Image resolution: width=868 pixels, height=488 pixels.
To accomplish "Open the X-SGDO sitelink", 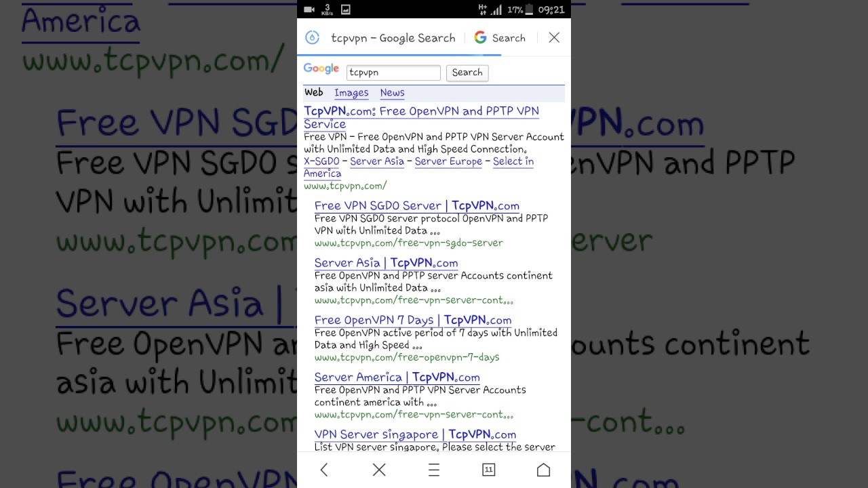I will point(321,161).
